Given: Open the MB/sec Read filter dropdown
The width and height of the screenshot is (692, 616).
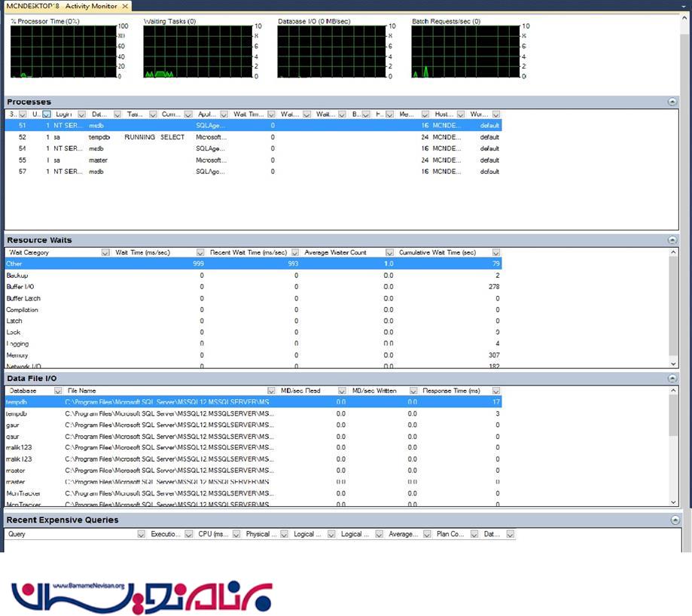Looking at the screenshot, I should click(x=342, y=391).
